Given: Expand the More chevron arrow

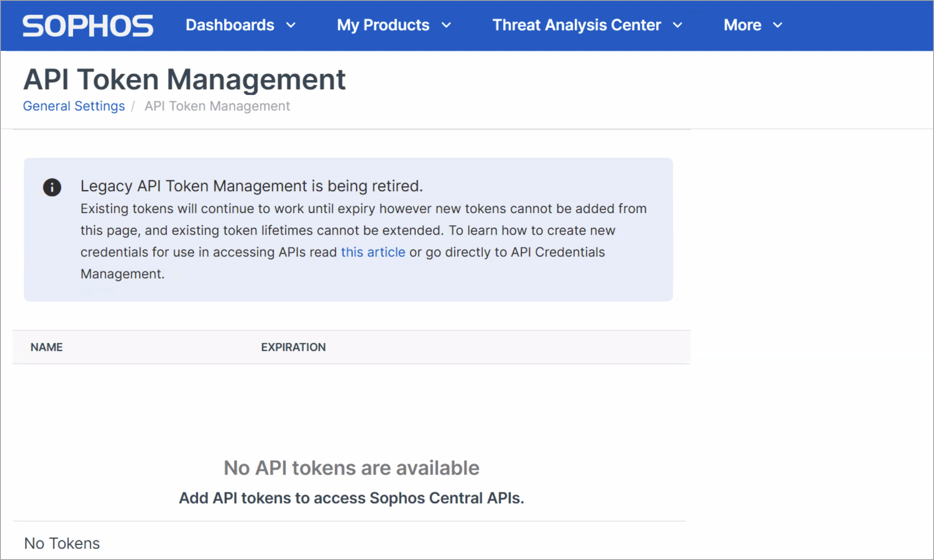Looking at the screenshot, I should [778, 25].
